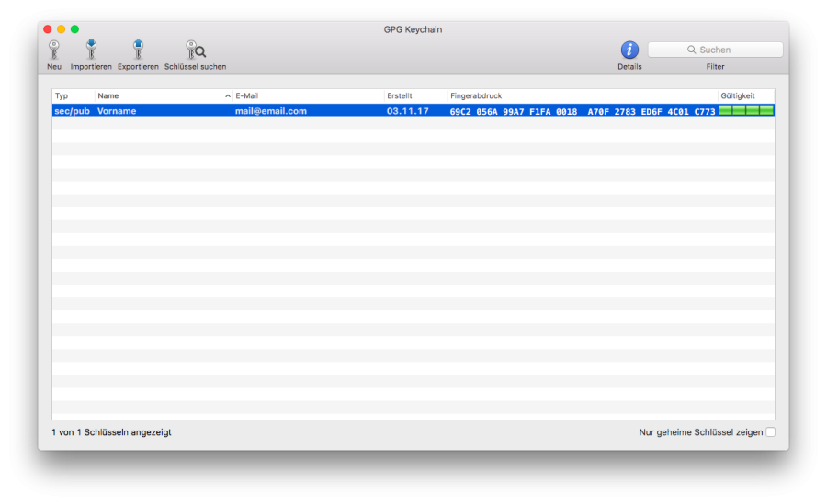The image size is (827, 504).
Task: Click the Neu key icon
Action: [x=54, y=50]
